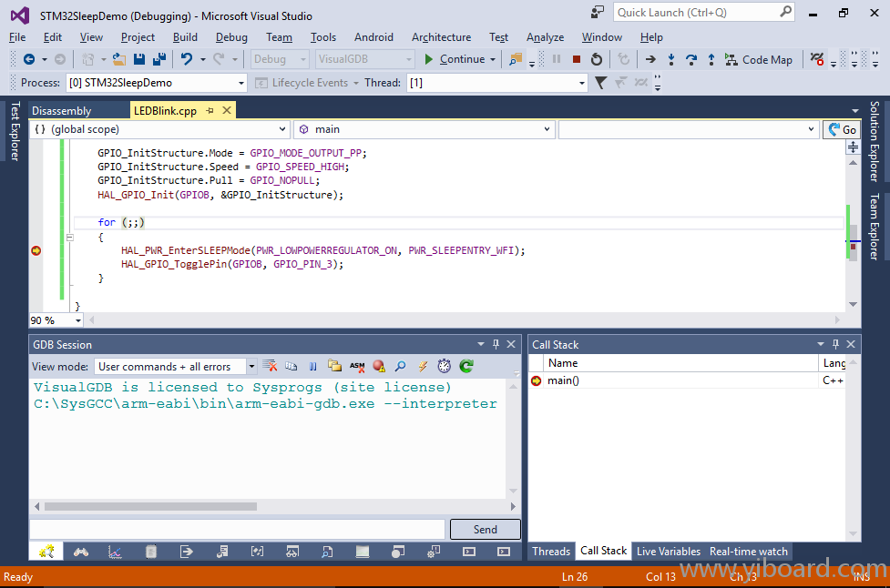Restart the debug session
890x588 pixels.
[596, 59]
